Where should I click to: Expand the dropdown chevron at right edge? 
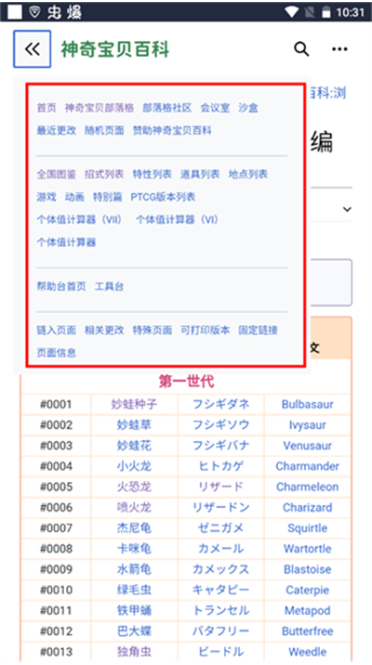[347, 209]
